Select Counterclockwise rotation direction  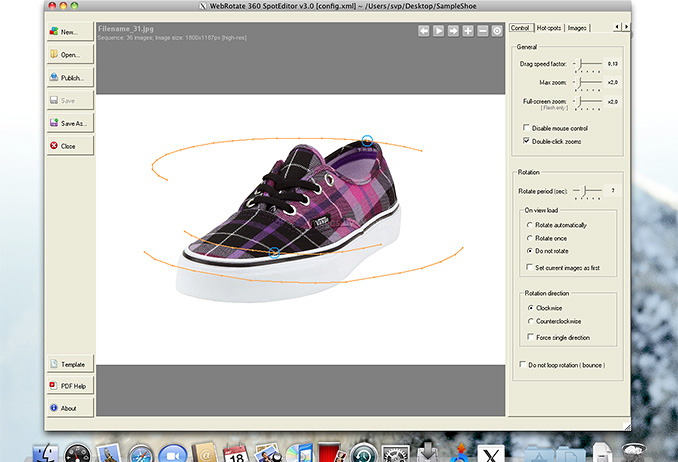pos(531,321)
